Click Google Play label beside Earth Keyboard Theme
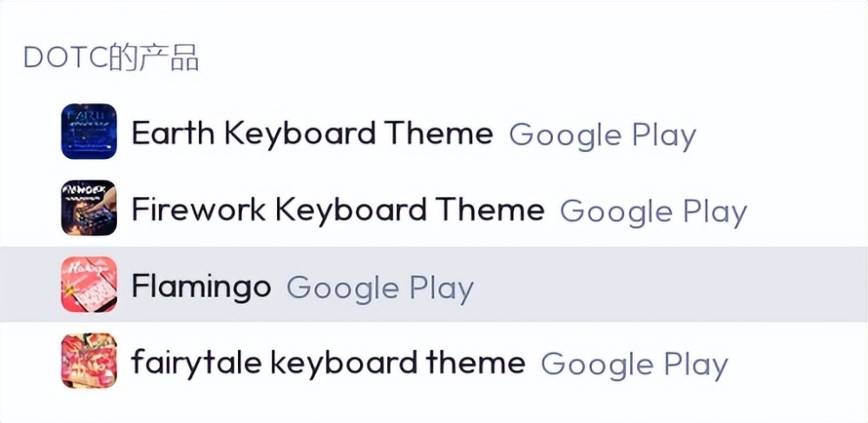 coord(602,135)
